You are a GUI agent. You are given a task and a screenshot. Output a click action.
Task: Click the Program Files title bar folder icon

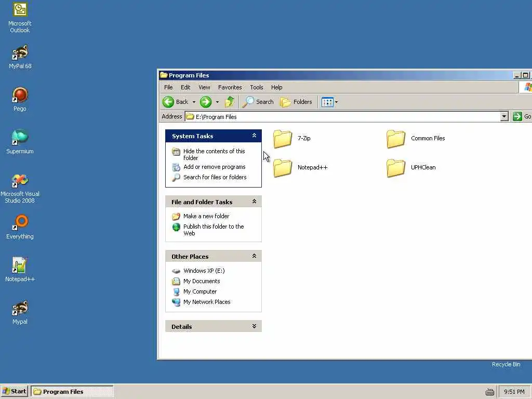[164, 75]
